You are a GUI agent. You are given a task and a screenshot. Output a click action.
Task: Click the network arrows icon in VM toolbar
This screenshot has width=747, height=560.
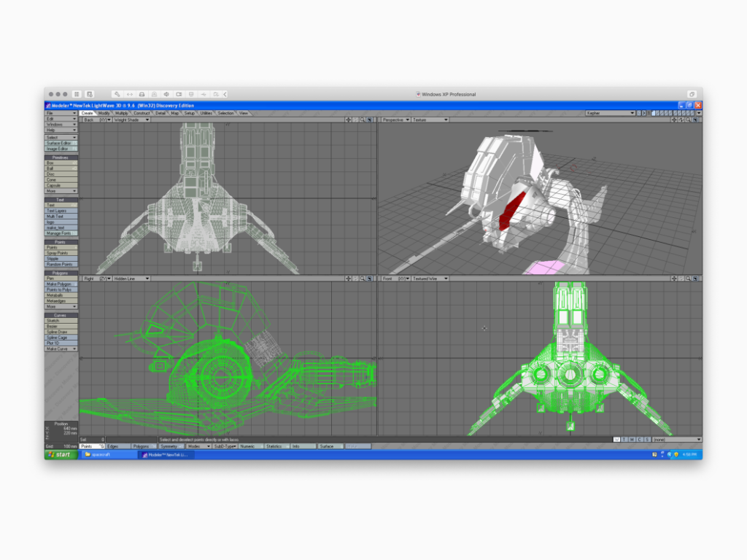click(x=130, y=94)
